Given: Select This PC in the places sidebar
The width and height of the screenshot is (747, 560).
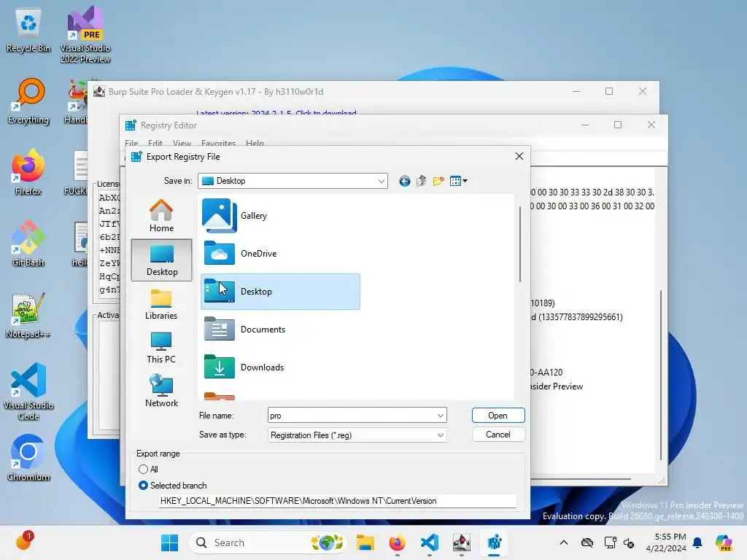Looking at the screenshot, I should coord(161,348).
